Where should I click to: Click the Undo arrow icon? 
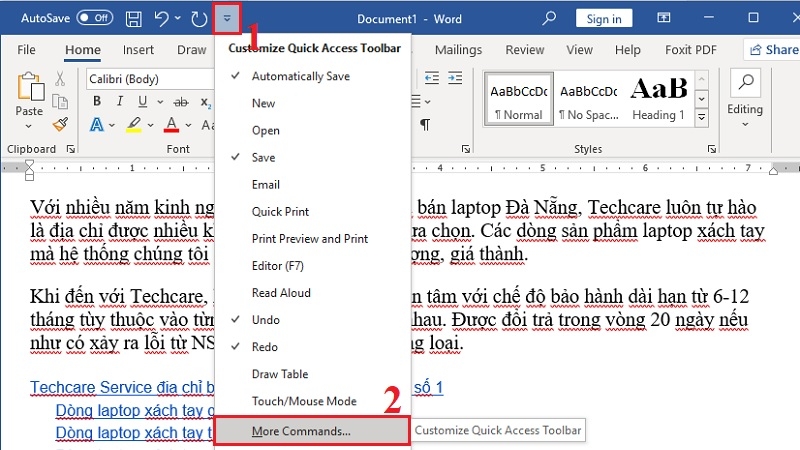[x=161, y=19]
